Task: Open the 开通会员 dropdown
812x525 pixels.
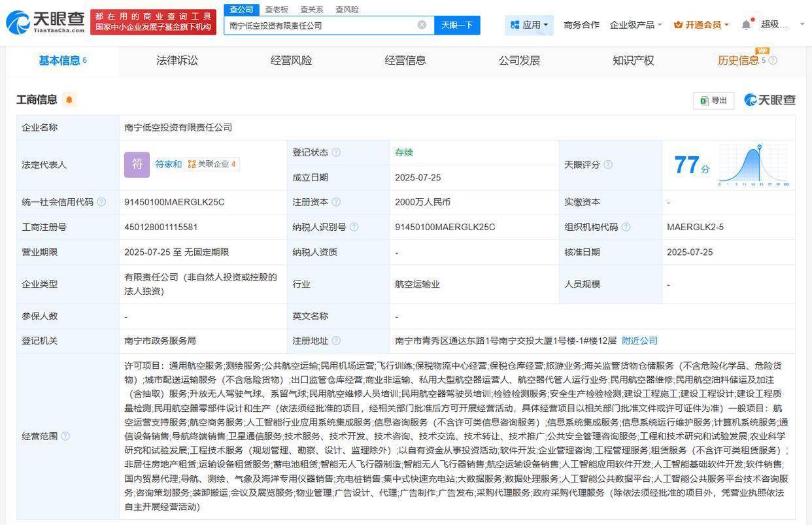Action: 701,25
